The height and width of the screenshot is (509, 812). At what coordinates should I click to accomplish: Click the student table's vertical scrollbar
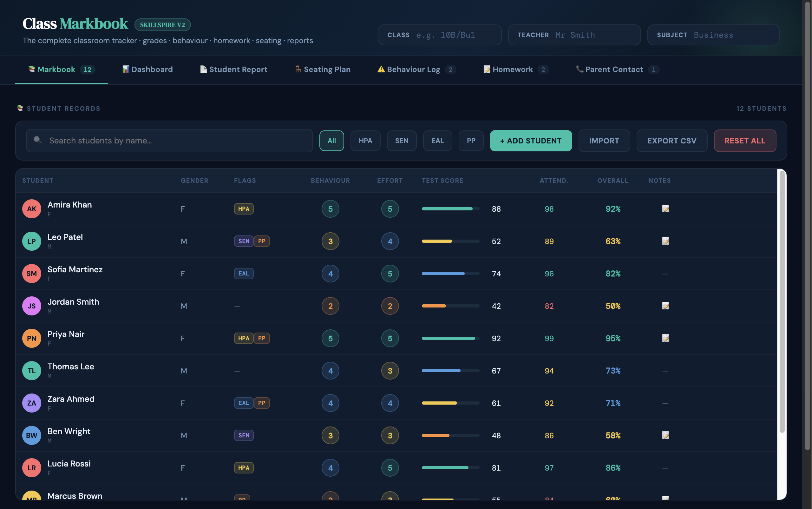[782, 303]
